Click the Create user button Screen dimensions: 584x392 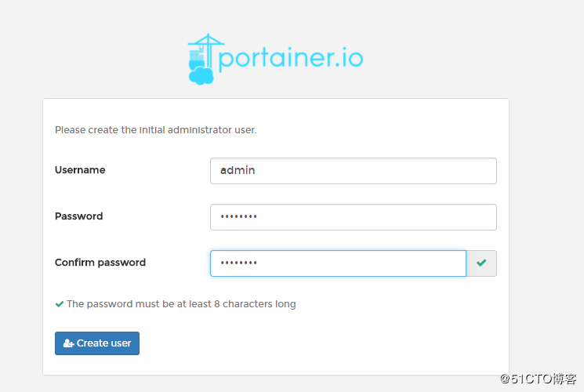tap(97, 343)
